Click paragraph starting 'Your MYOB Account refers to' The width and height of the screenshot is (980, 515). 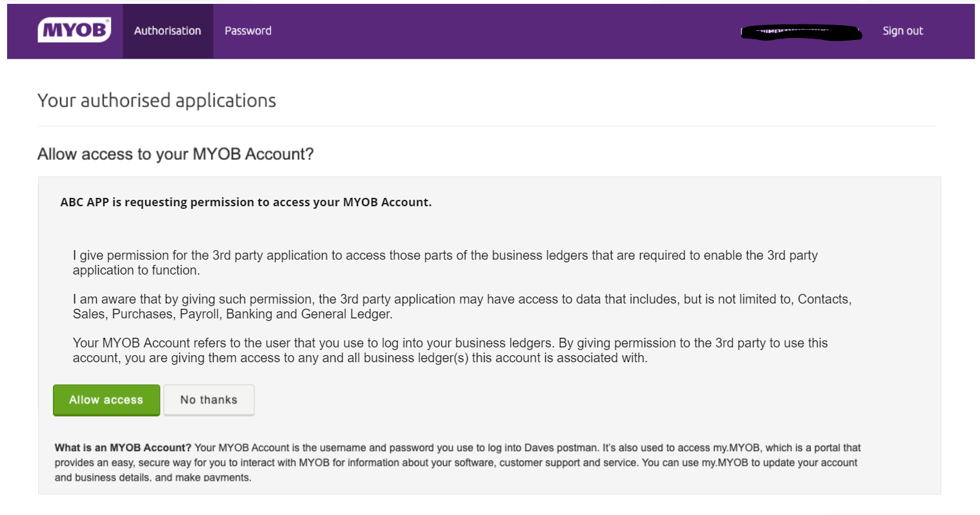[450, 351]
